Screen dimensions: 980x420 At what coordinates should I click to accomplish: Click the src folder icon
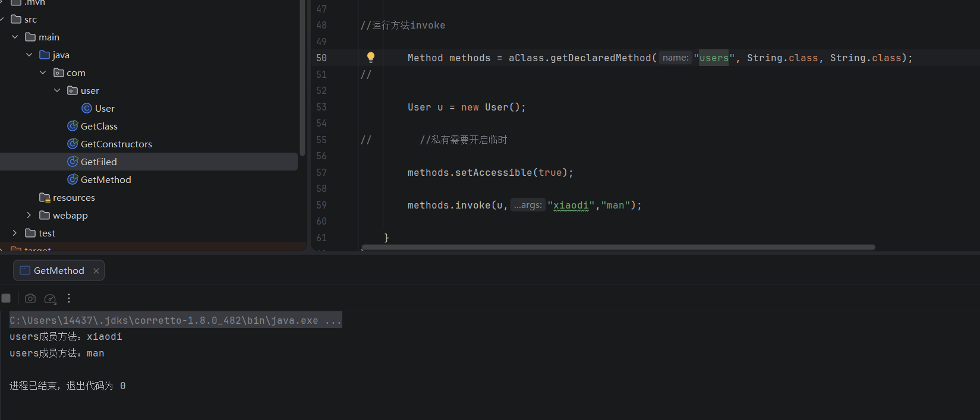click(x=17, y=19)
